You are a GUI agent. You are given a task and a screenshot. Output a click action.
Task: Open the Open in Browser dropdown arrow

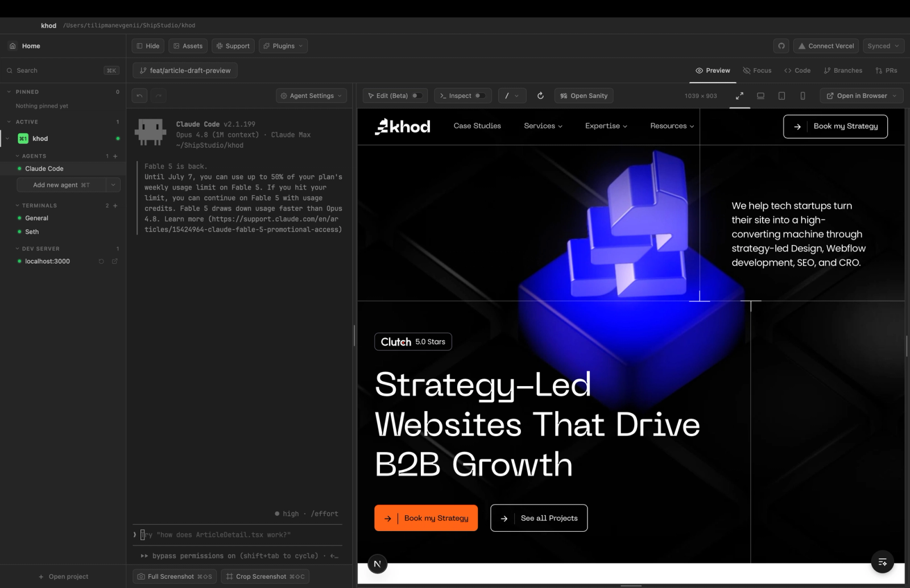895,96
